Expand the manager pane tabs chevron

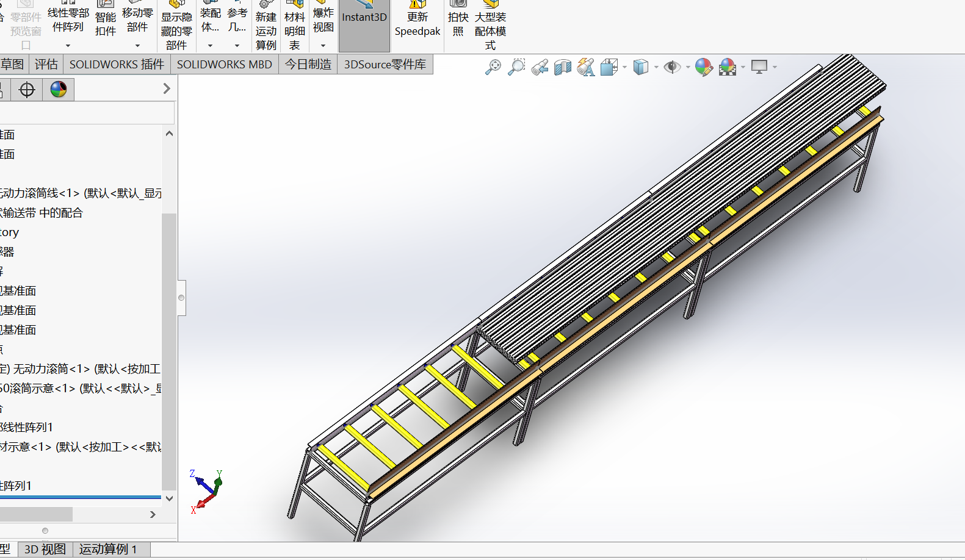click(x=167, y=89)
